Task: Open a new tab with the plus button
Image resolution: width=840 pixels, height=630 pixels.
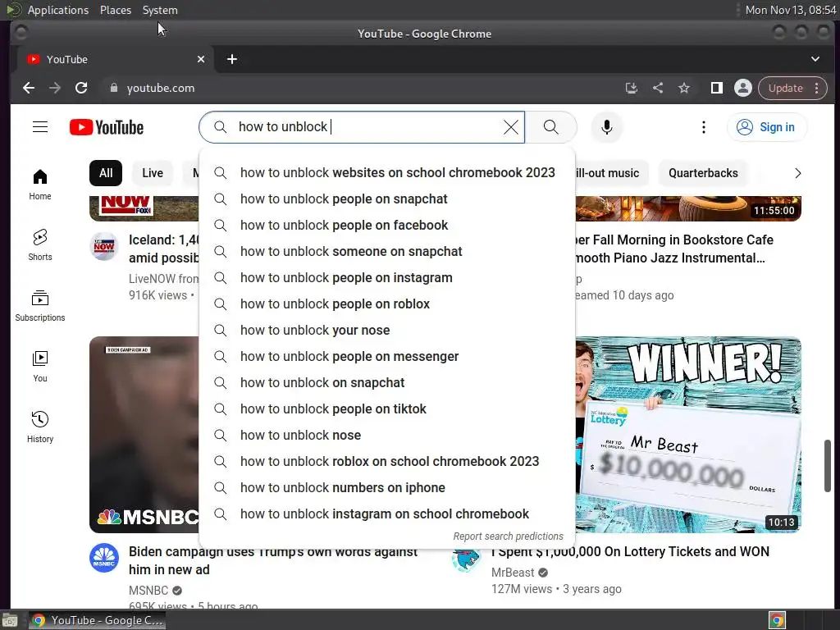Action: pyautogui.click(x=232, y=59)
